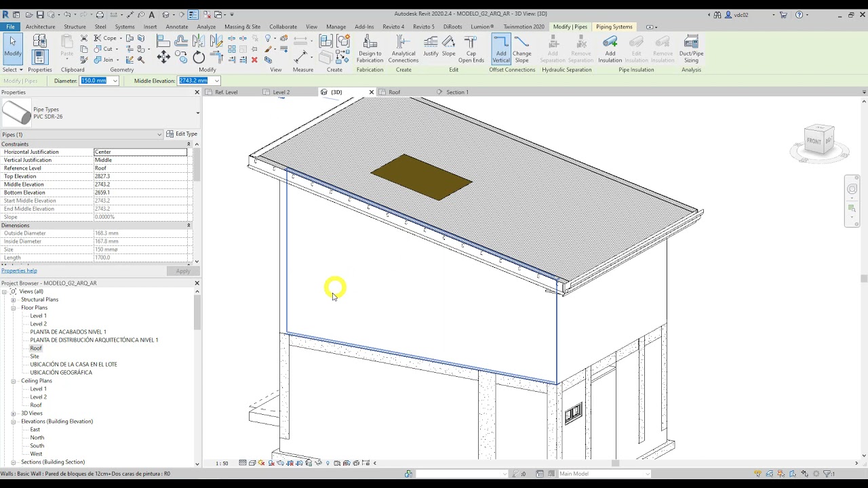Open the Pipes (1) filter dropdown

pos(159,134)
